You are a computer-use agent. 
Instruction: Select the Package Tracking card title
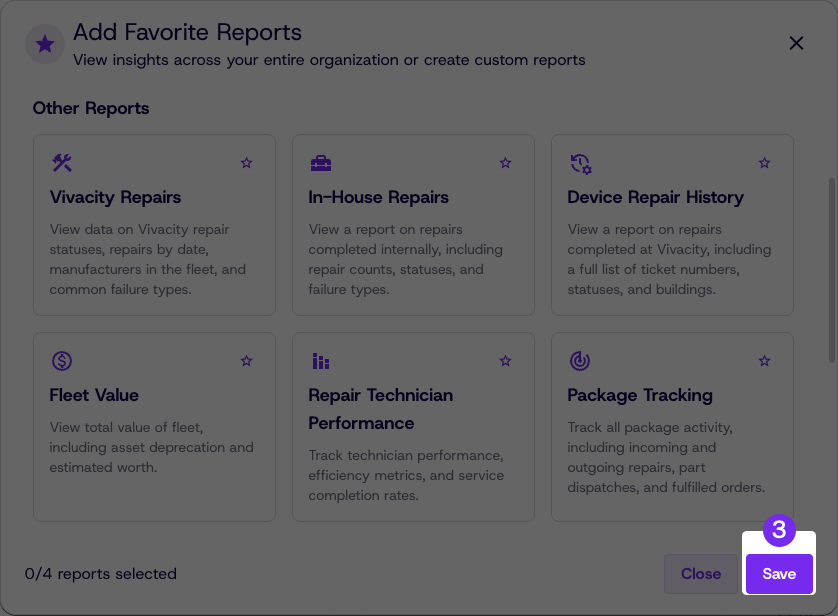click(x=640, y=395)
